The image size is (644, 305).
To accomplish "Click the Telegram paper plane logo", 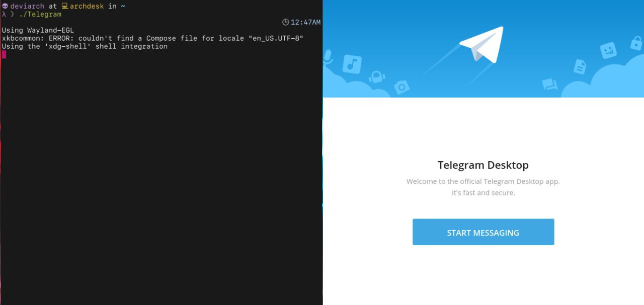I will coord(481,45).
